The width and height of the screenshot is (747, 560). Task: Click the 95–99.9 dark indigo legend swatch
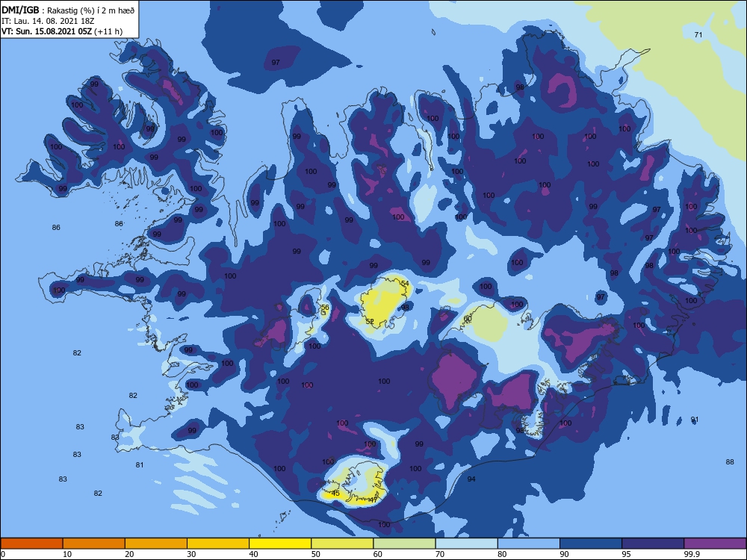point(653,544)
